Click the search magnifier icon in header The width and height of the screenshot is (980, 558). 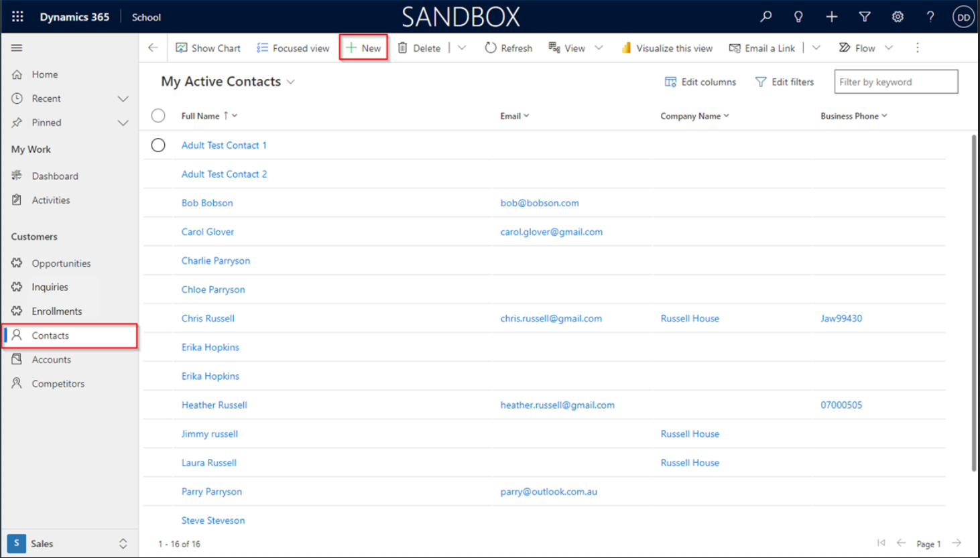(x=765, y=17)
